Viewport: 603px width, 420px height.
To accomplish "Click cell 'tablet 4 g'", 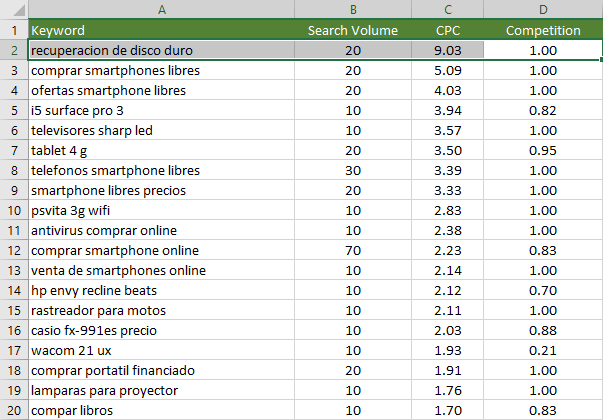I will point(162,150).
